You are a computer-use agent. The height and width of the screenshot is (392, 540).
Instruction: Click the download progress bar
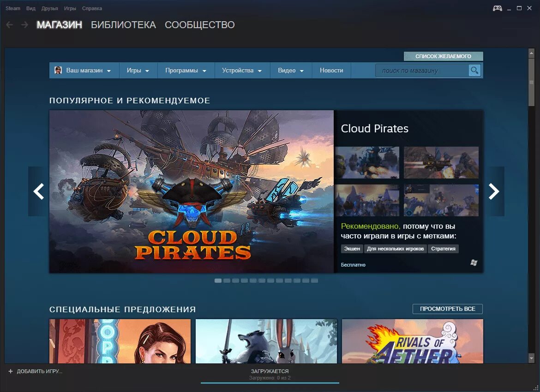coord(270,383)
